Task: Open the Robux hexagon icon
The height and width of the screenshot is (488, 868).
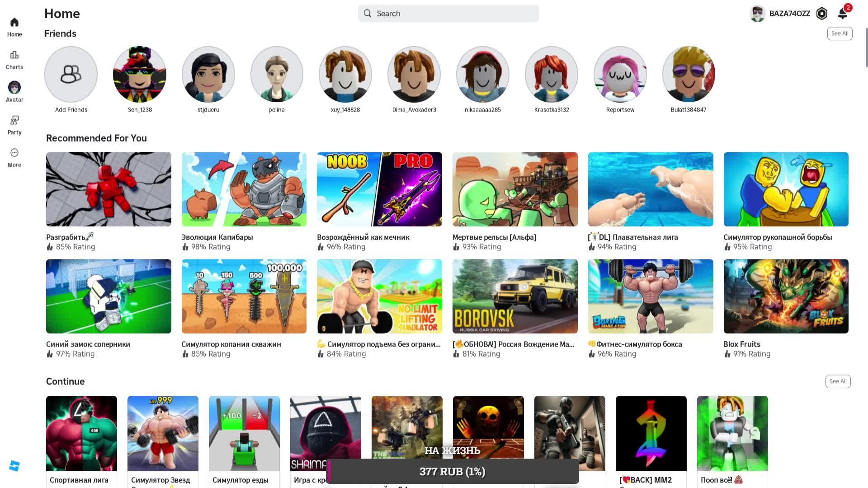Action: pos(822,14)
